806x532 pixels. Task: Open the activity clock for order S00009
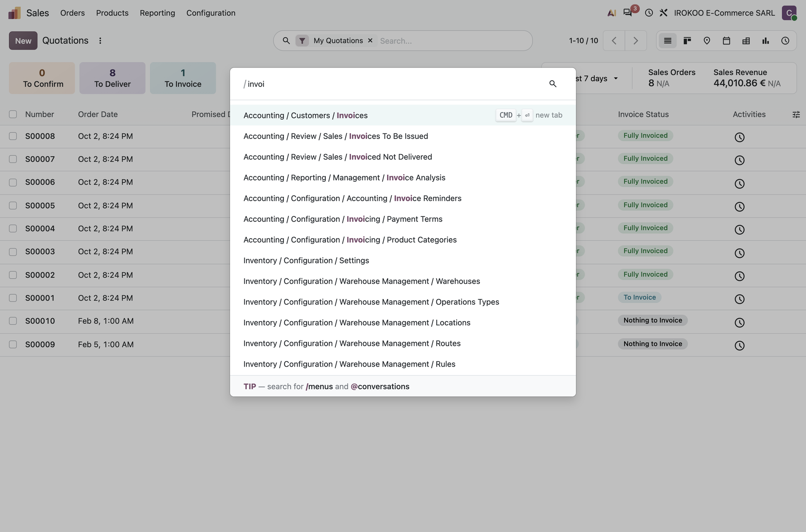point(740,346)
